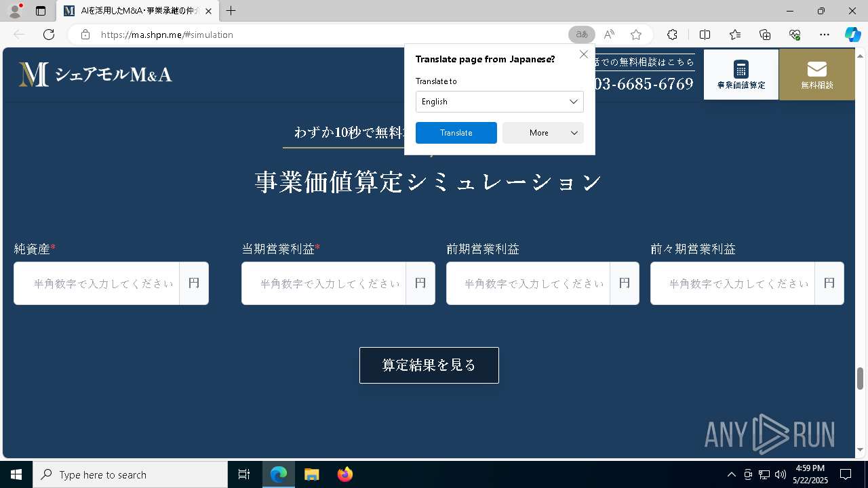Viewport: 868px width, 488px height.
Task: View site information lock icon
Action: (x=85, y=35)
